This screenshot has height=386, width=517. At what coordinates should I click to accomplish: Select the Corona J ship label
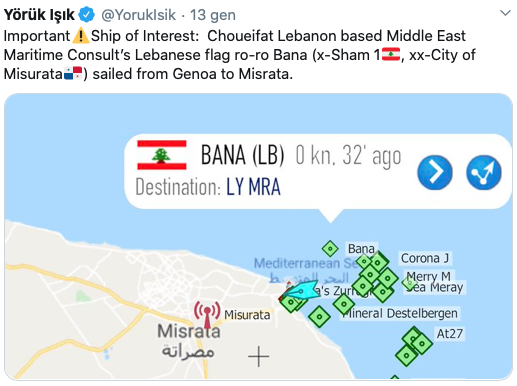click(425, 258)
